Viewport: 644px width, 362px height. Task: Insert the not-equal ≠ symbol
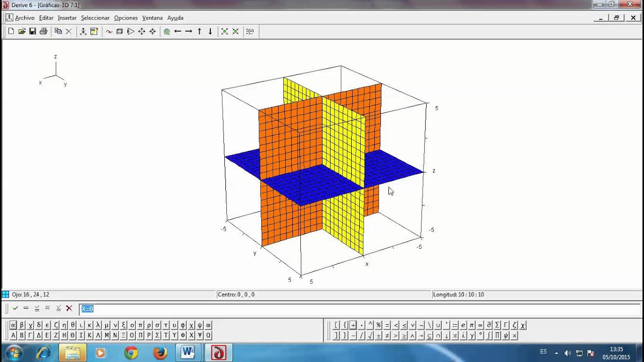(387, 335)
